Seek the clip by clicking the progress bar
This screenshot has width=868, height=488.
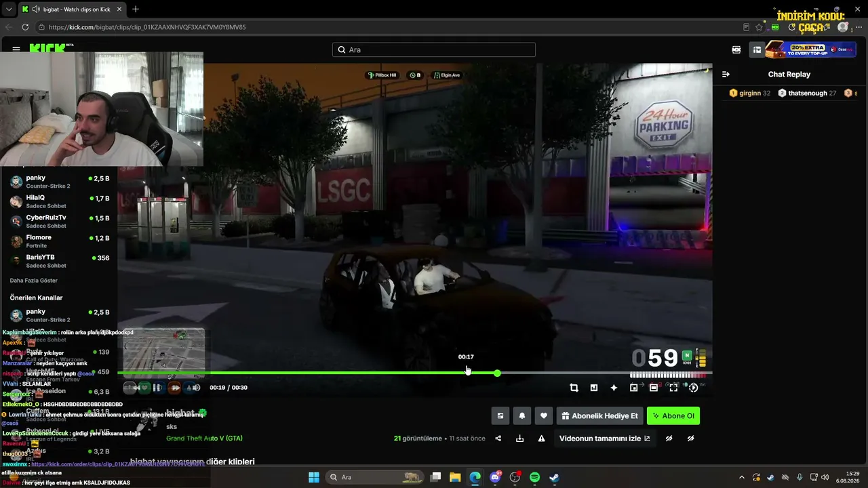click(414, 373)
